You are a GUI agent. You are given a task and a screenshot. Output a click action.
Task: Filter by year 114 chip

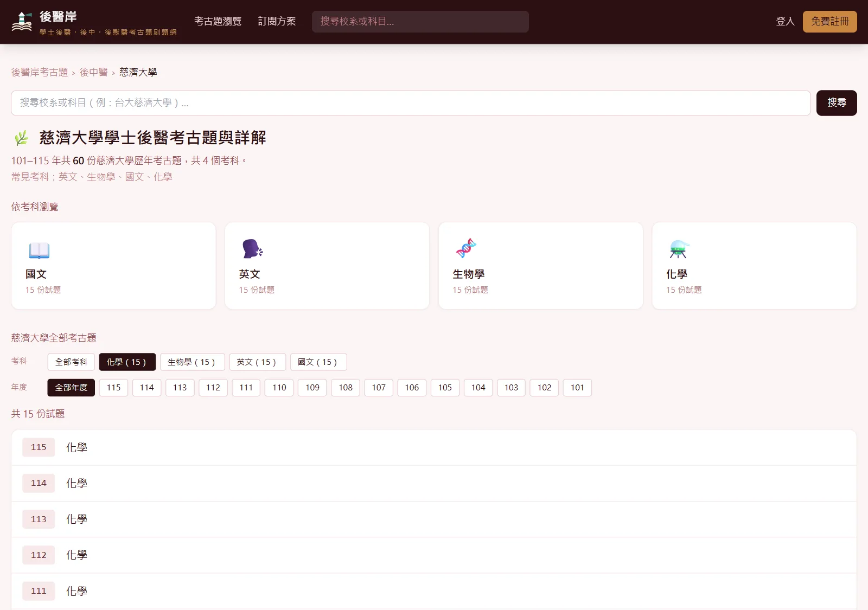[147, 388]
